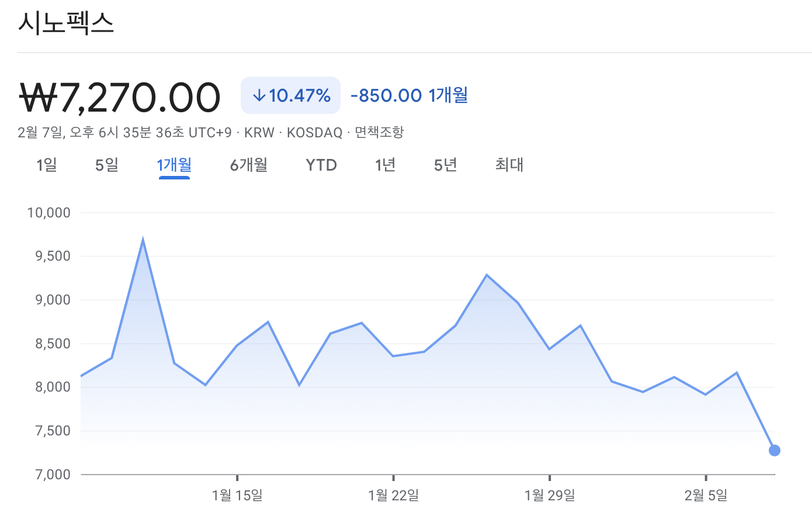Click the 8,000 y-axis label

53,387
